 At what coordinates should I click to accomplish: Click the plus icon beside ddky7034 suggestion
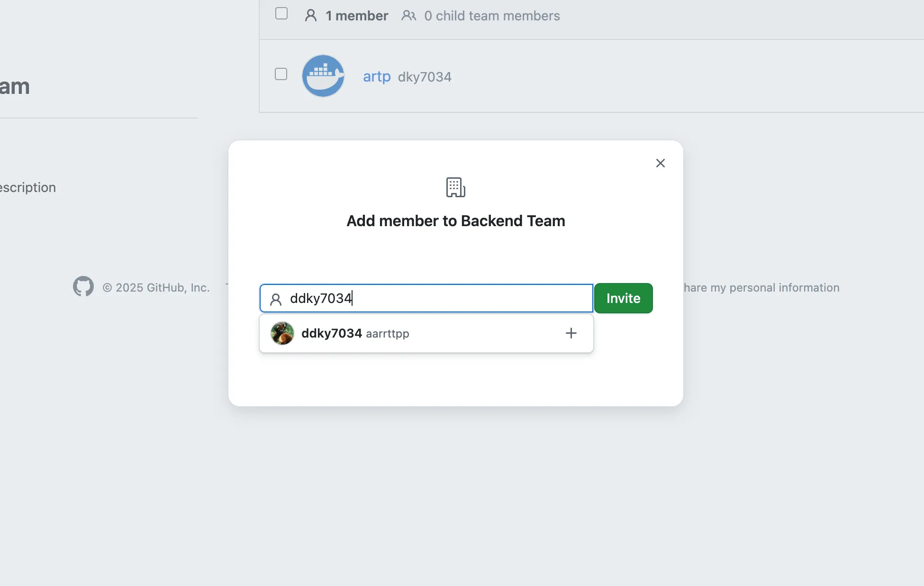click(571, 333)
